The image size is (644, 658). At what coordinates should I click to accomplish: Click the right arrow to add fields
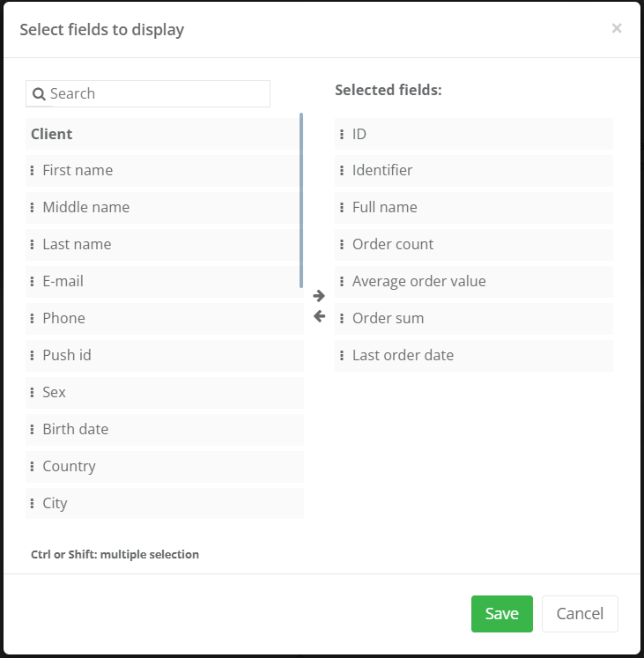pos(319,296)
